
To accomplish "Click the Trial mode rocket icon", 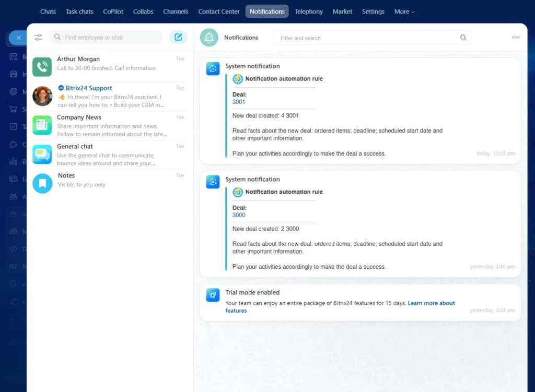I will point(213,295).
